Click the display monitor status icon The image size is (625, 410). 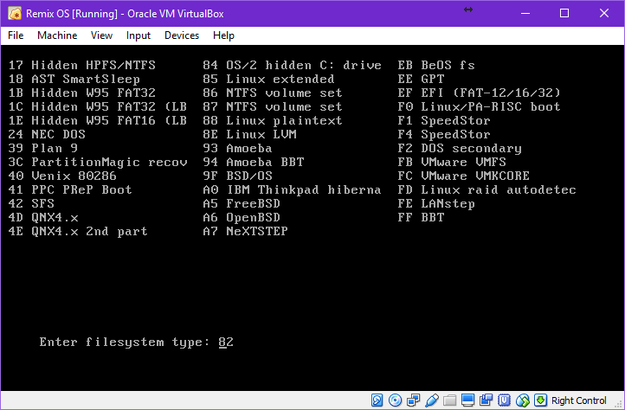[x=468, y=400]
